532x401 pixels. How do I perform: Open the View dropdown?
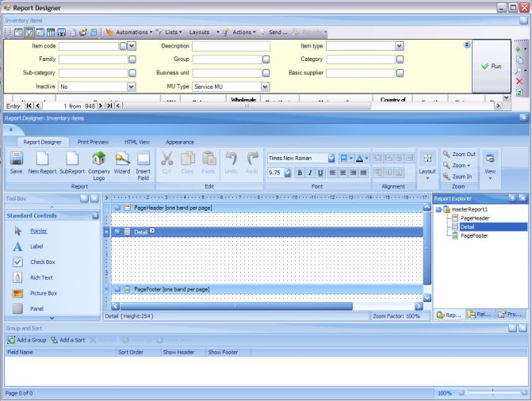490,165
